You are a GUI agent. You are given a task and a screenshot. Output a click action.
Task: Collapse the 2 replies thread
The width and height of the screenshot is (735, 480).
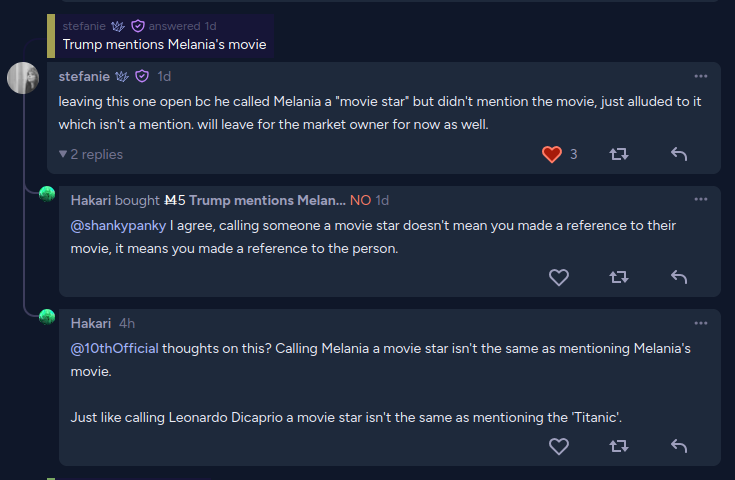pyautogui.click(x=91, y=155)
